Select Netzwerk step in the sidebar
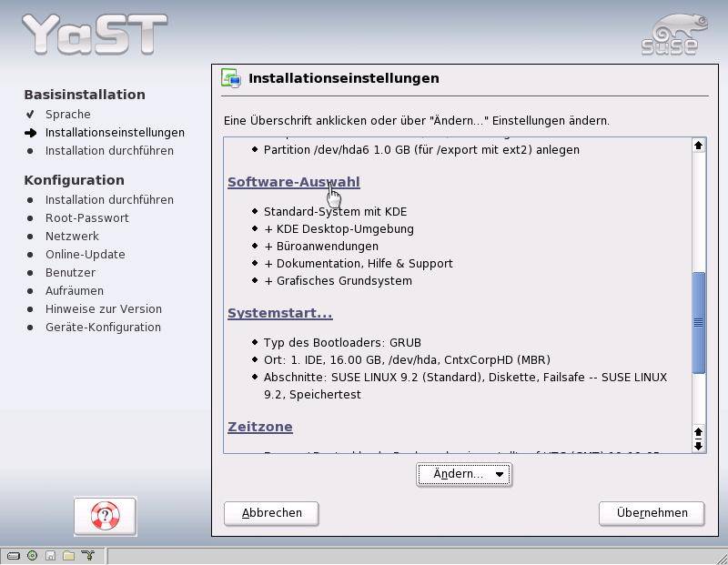728x565 pixels. point(72,237)
